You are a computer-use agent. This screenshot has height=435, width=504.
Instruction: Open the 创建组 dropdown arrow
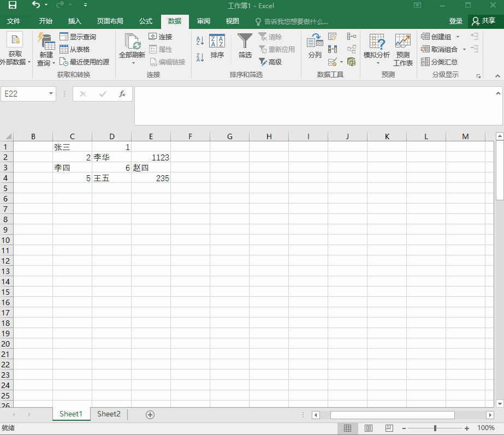click(458, 37)
